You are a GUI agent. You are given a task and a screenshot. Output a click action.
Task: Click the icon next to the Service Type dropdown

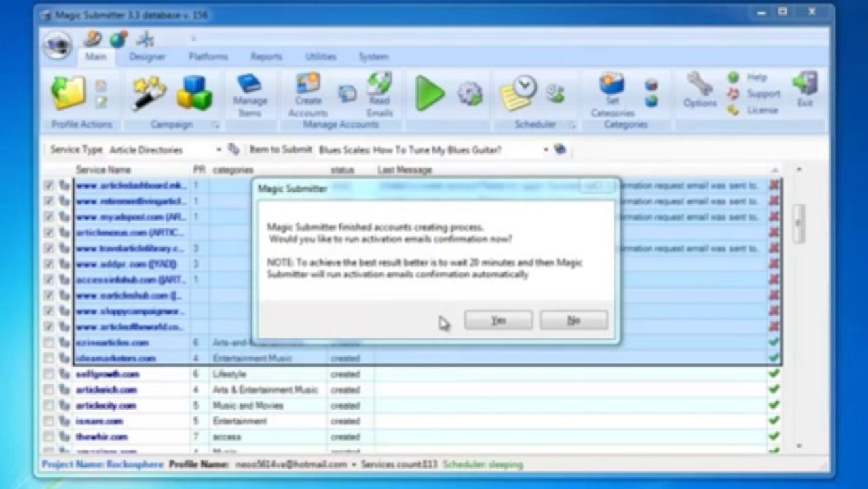[233, 149]
